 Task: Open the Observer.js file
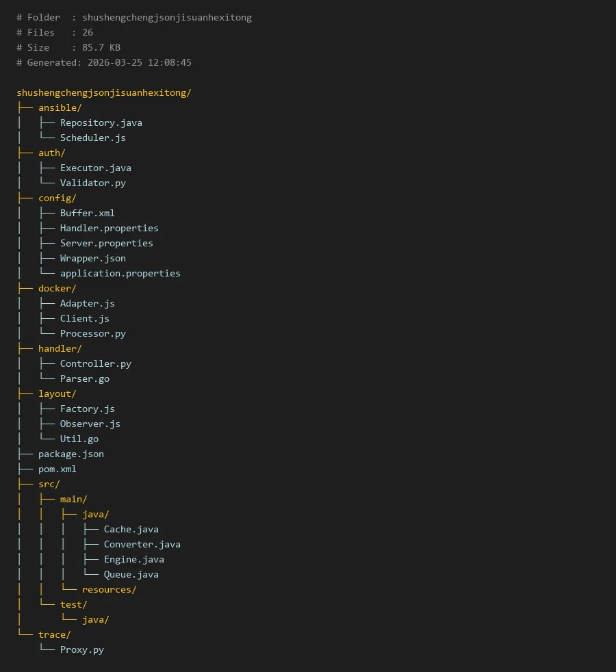[90, 424]
